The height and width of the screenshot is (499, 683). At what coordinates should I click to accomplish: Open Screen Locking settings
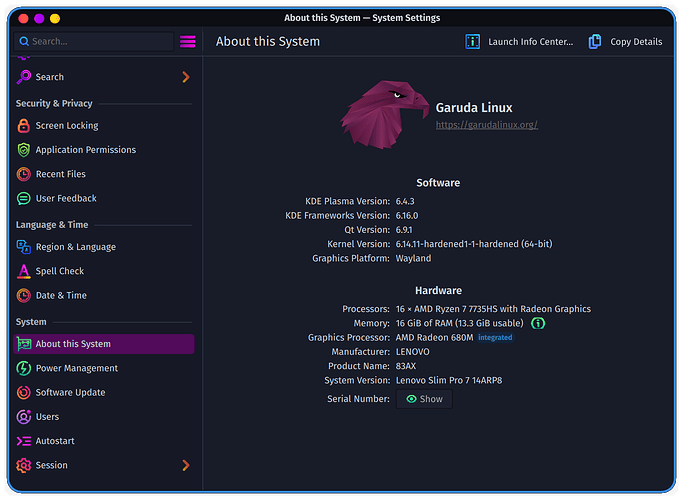click(104, 126)
